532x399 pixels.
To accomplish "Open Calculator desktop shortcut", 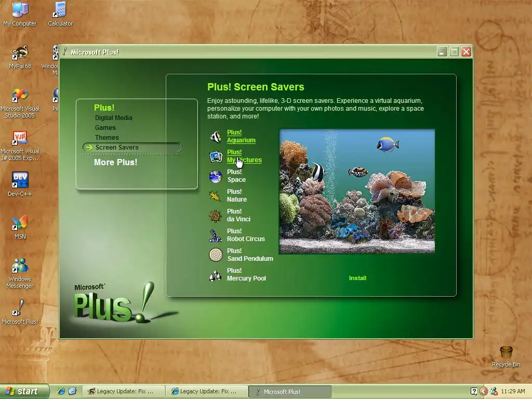I will (x=60, y=14).
